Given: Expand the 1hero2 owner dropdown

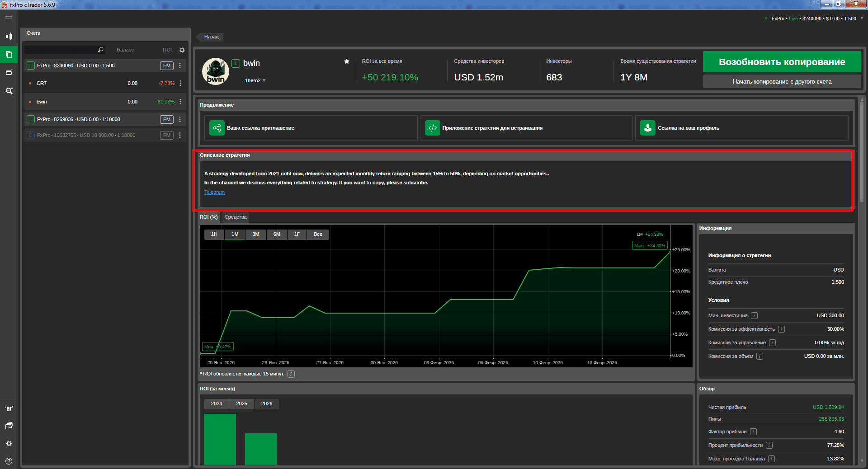Looking at the screenshot, I should (x=264, y=80).
